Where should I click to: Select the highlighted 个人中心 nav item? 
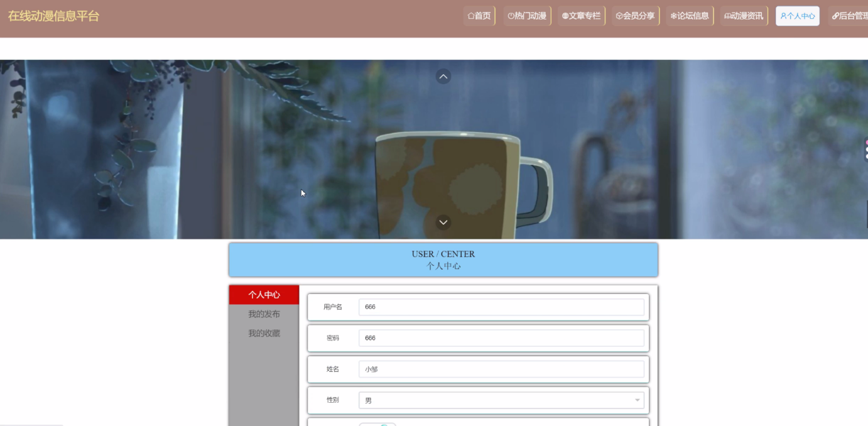(x=797, y=16)
